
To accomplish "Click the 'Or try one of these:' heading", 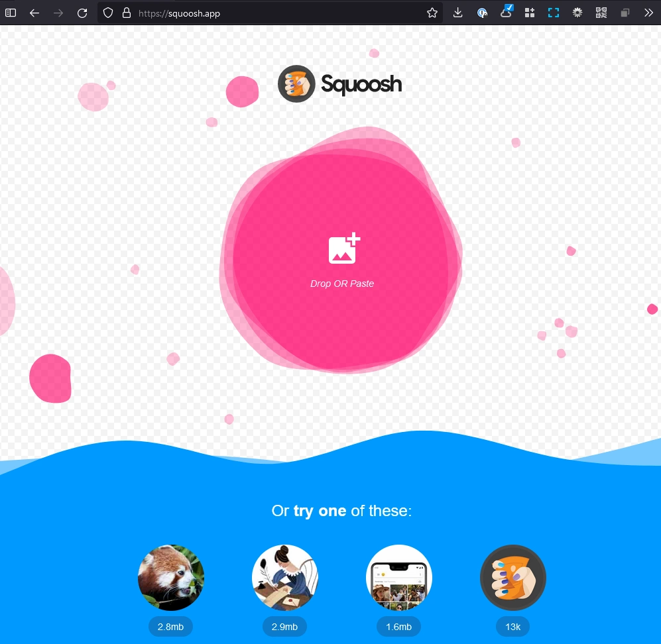I will click(341, 510).
